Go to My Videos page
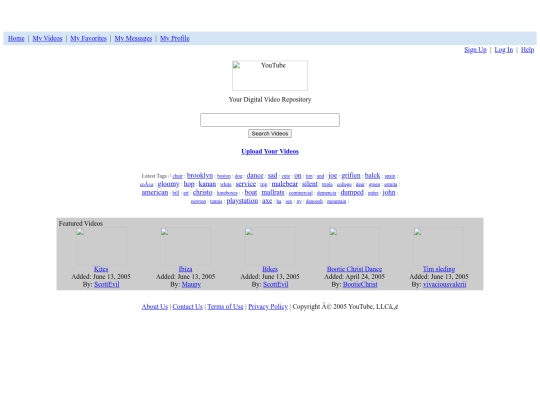Image resolution: width=540 pixels, height=405 pixels. (47, 38)
